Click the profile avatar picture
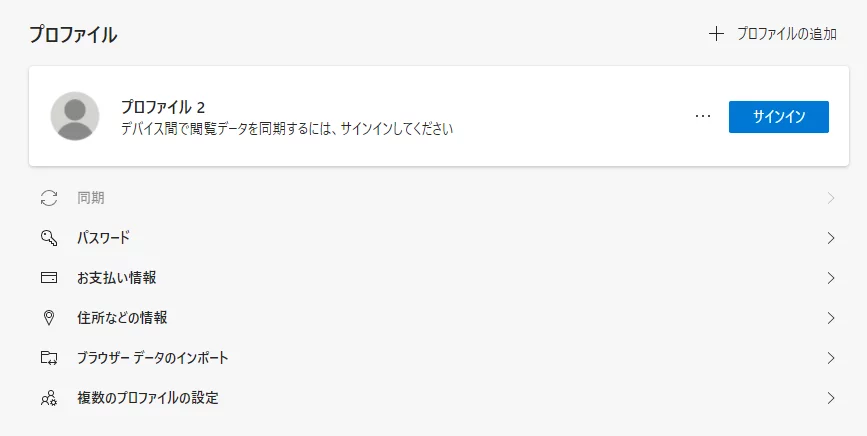 click(75, 117)
